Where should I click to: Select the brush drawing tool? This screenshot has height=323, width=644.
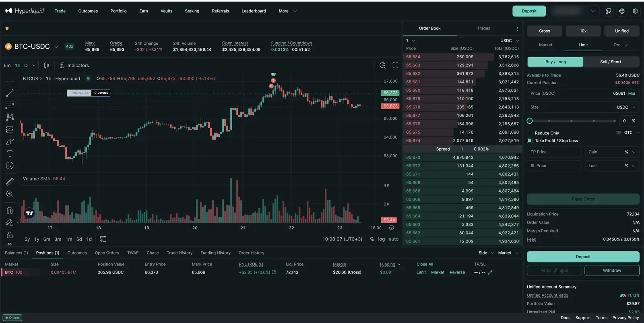[10, 141]
